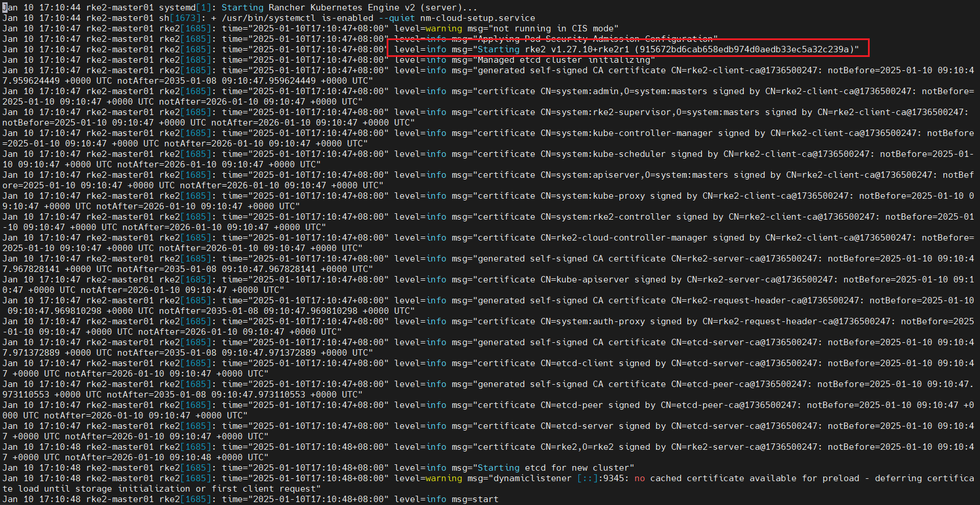Click "CN=system:kube-scheduler" certificate name
The width and height of the screenshot is (980, 505).
(x=603, y=154)
